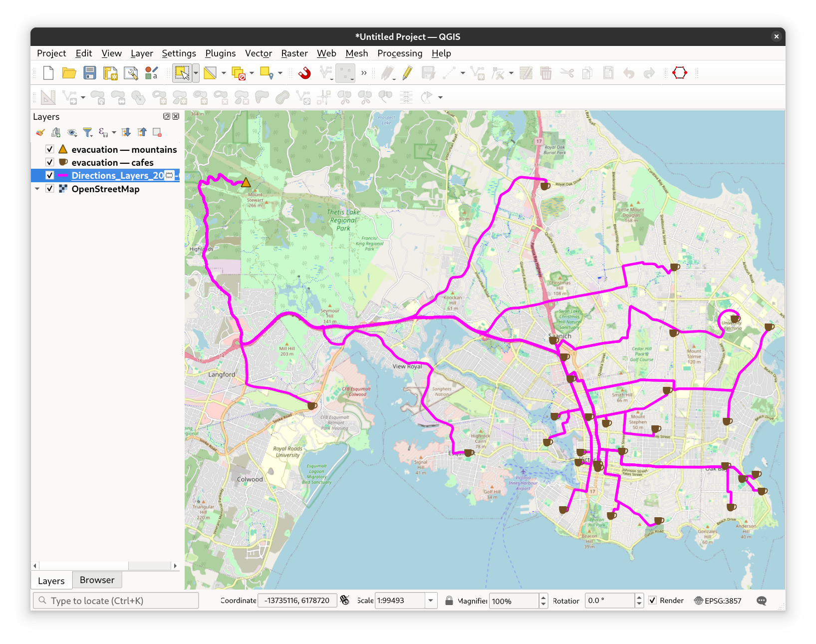Save the project with the floppy disk icon

[x=89, y=73]
